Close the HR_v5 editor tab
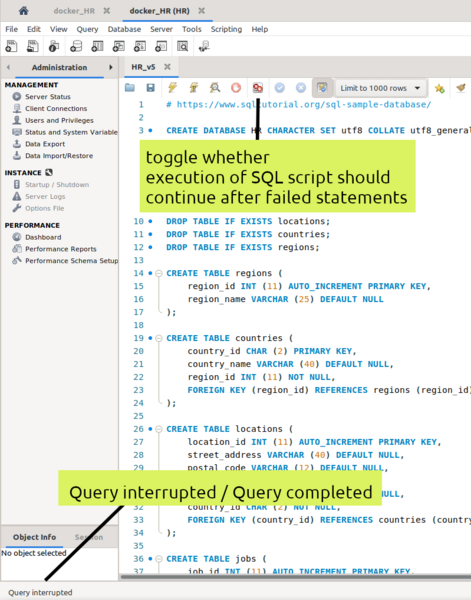The height and width of the screenshot is (600, 471). coord(167,67)
